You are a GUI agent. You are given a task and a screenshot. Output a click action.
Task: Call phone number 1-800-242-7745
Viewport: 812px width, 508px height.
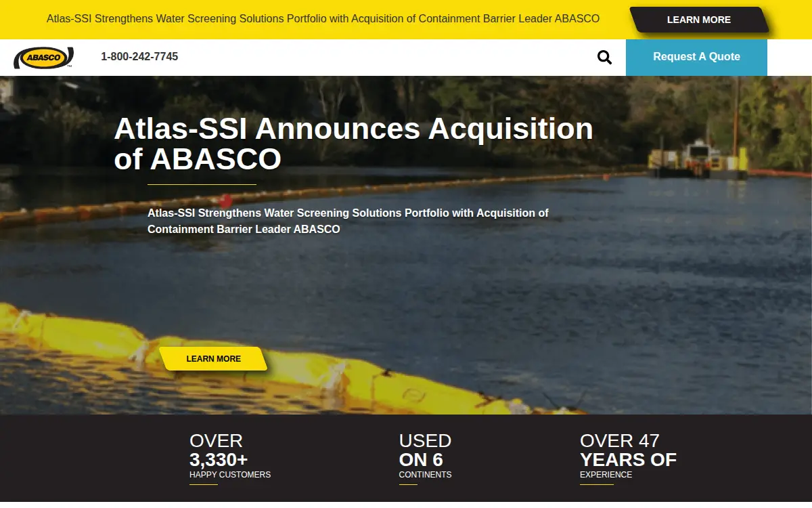[x=139, y=57]
